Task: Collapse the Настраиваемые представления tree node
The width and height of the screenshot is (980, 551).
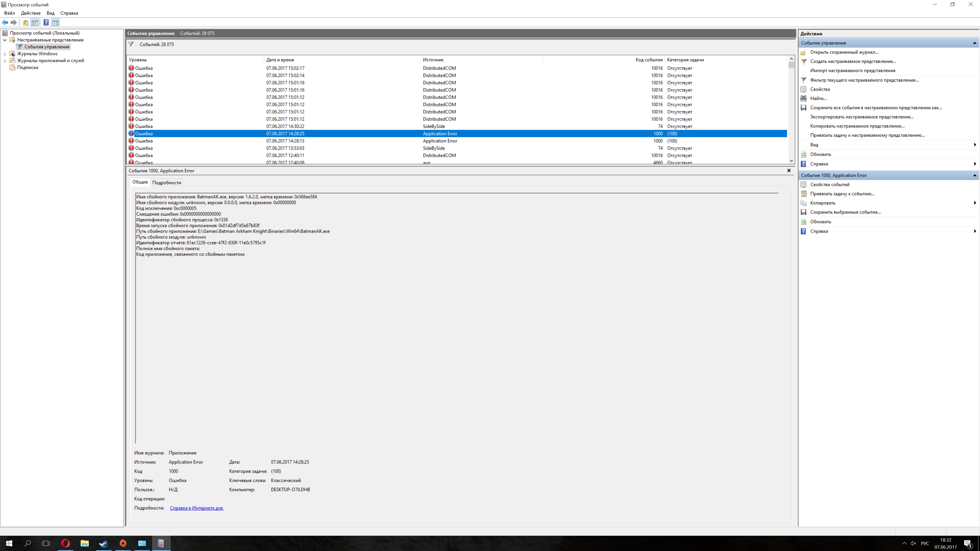Action: click(5, 40)
